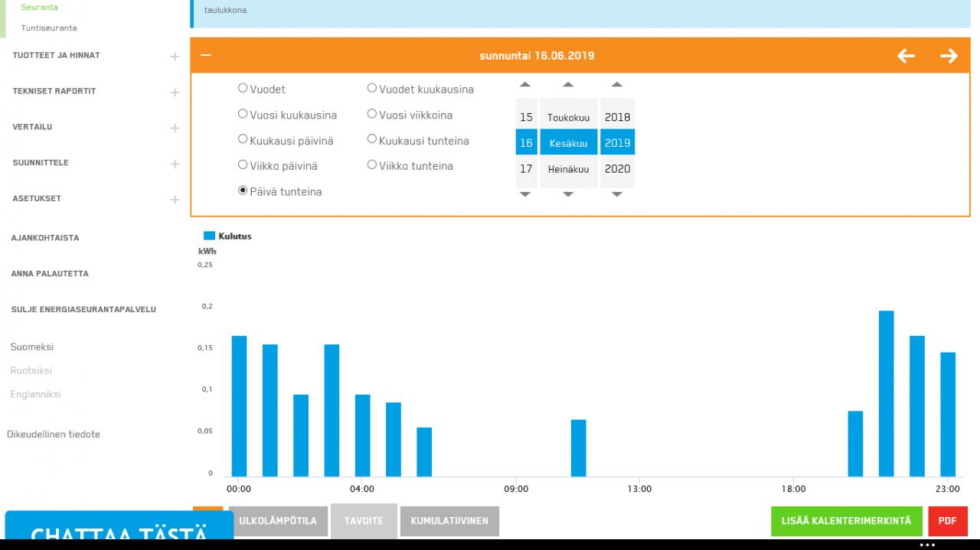Pick year 2018 in the date picker
Viewport: 980px width, 550px height.
(617, 117)
